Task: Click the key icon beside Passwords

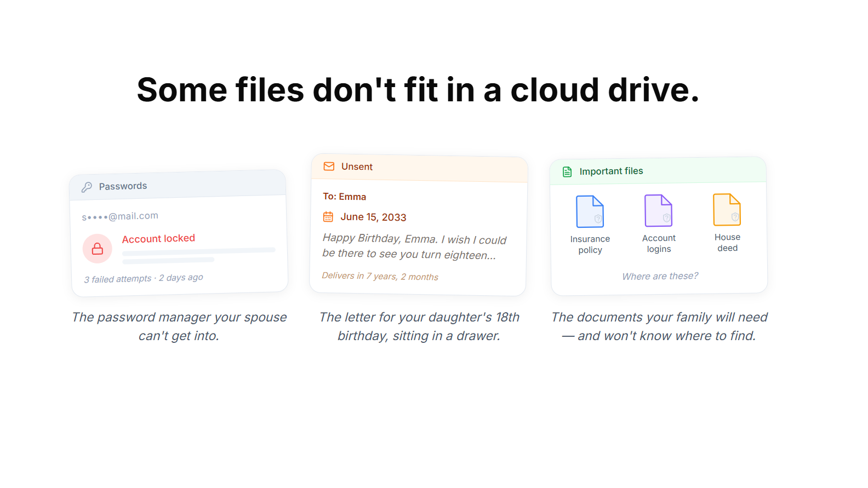Action: 87,187
